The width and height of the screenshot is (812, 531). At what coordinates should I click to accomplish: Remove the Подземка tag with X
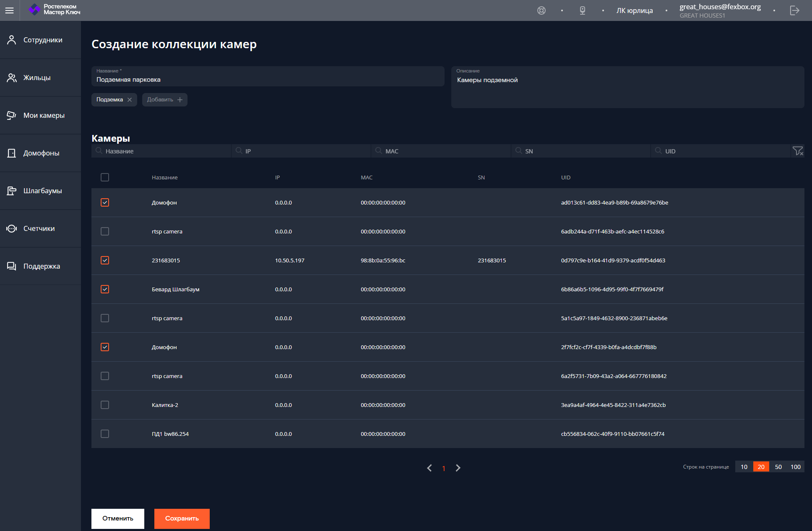tap(130, 100)
